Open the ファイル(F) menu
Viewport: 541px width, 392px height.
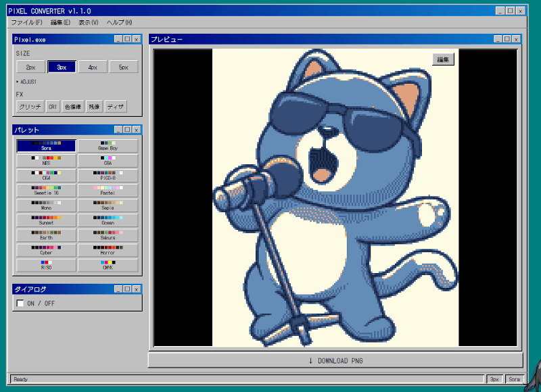[x=26, y=22]
